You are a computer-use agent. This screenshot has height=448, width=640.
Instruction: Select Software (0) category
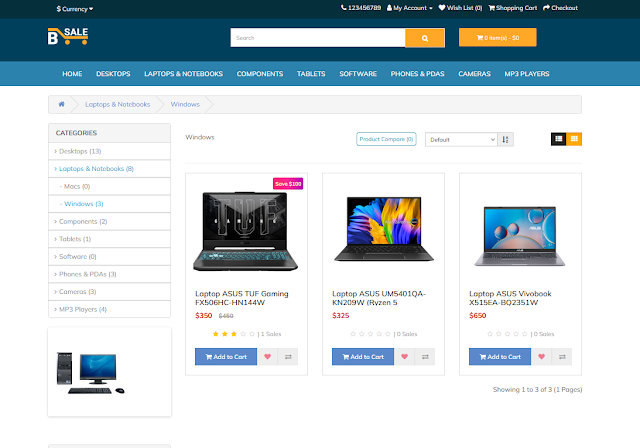pos(109,257)
